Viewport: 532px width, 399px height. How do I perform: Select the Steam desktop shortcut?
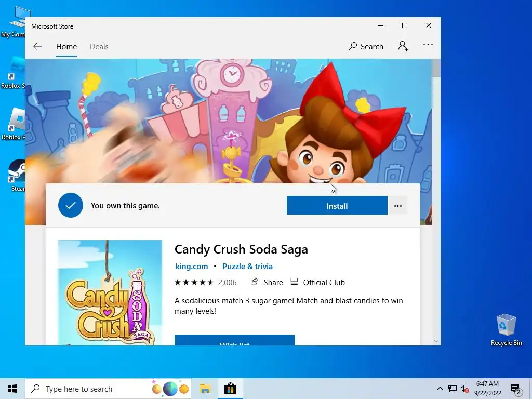point(17,176)
